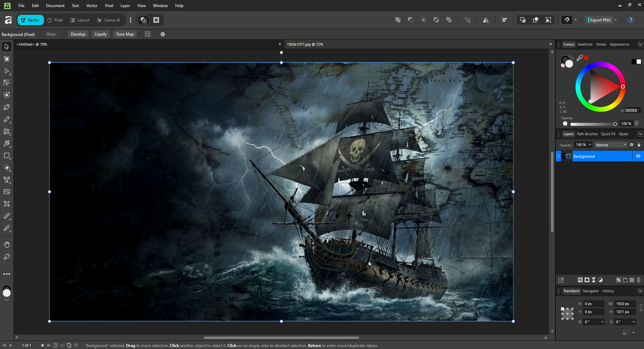This screenshot has height=349, width=644.
Task: Open the Shear S value dropdown
Action: [x=634, y=322]
